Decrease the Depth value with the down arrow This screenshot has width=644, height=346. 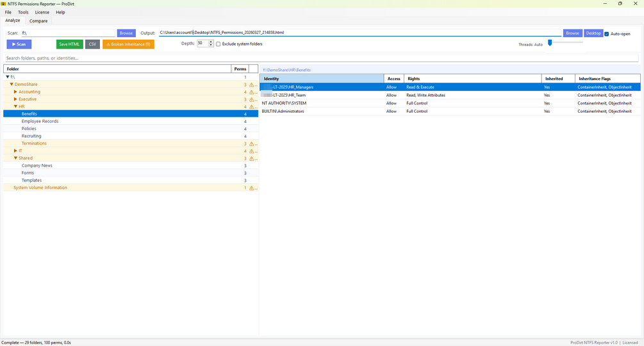pos(211,45)
